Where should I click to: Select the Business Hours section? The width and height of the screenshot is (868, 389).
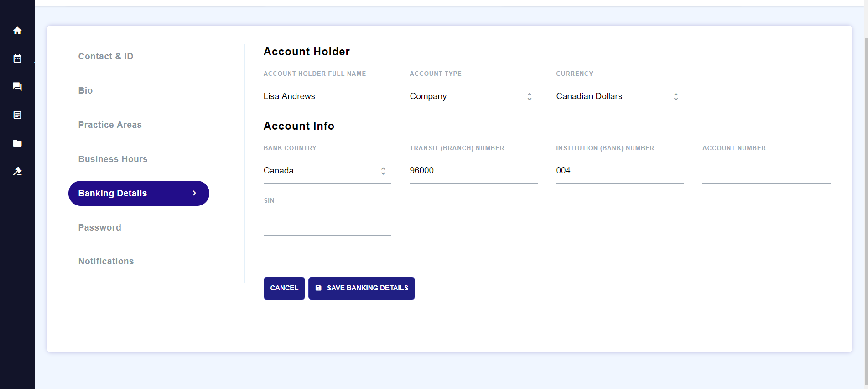pos(113,159)
